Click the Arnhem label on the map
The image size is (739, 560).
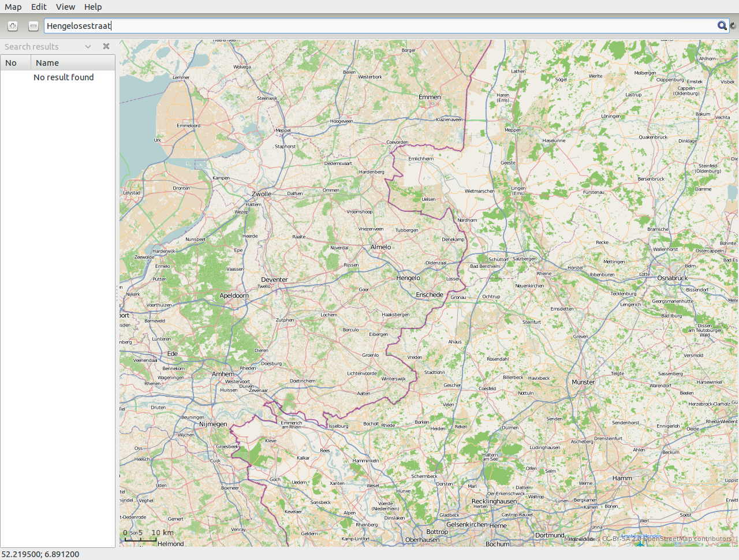coord(223,374)
